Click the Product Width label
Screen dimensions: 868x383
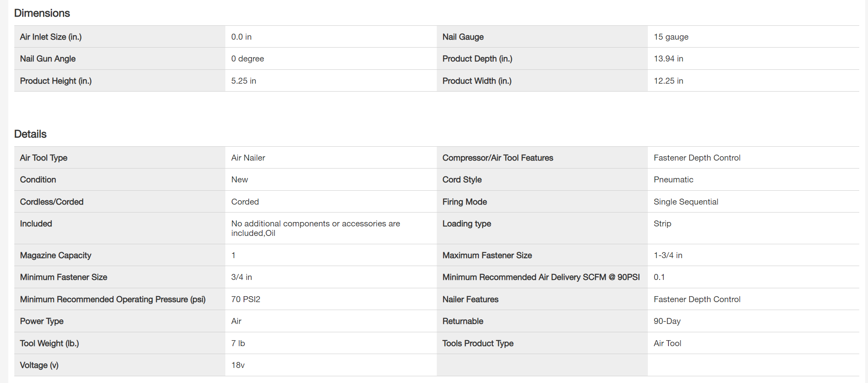pos(477,81)
